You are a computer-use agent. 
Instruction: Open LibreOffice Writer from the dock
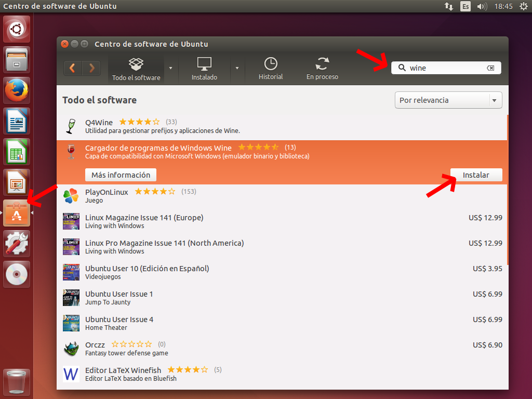coord(17,121)
